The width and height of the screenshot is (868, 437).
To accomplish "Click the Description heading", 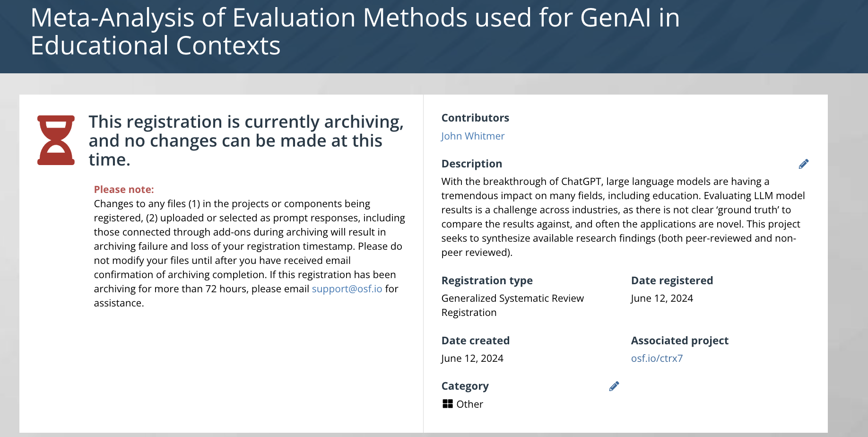I will pos(471,164).
